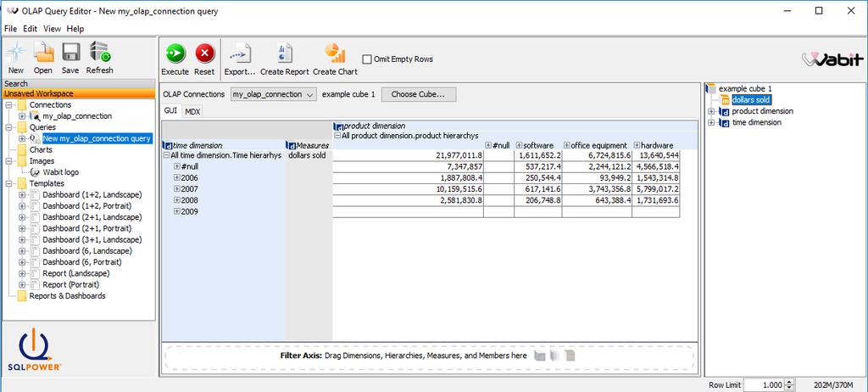Expand the Dashboard (1+2, Landscape) template
The image size is (868, 392).
(x=22, y=194)
